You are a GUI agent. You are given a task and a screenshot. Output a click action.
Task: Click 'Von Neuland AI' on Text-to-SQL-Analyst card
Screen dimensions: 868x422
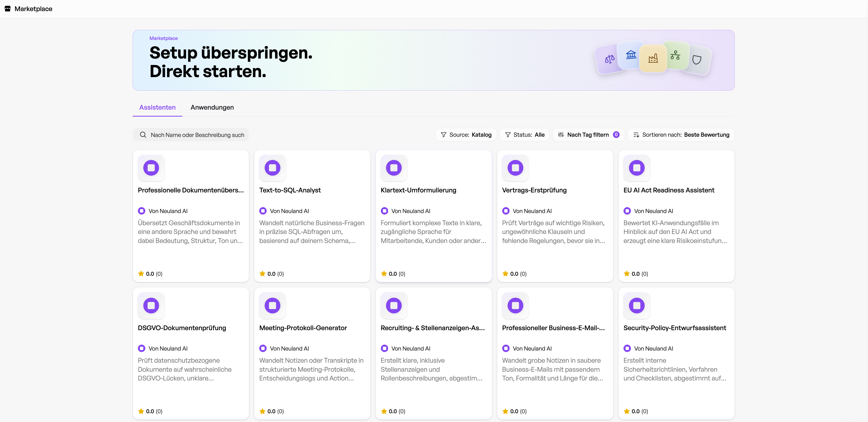pos(289,211)
